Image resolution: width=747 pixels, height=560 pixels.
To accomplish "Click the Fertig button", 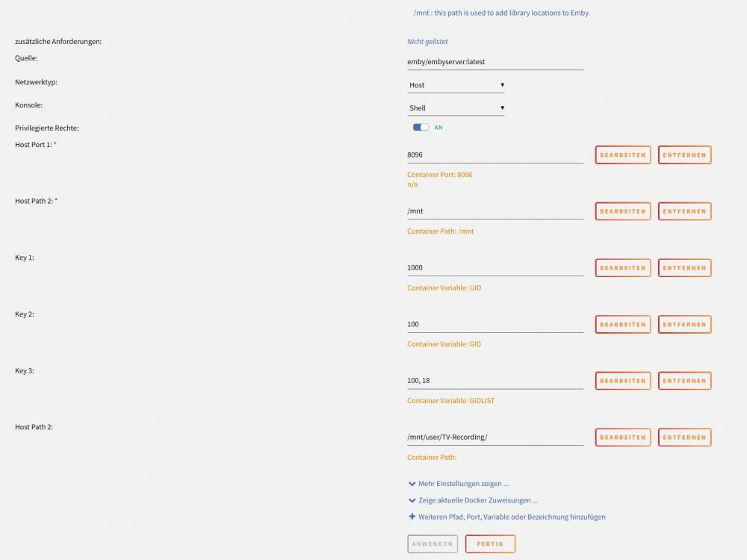I will tap(490, 544).
